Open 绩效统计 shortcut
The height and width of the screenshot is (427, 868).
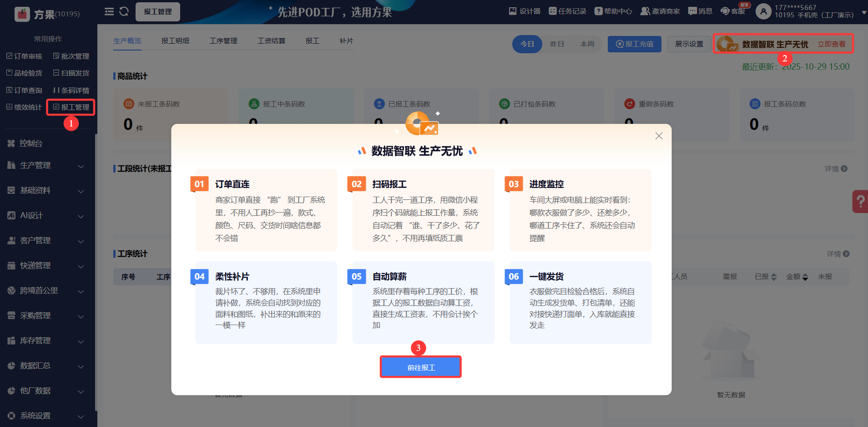pos(25,107)
